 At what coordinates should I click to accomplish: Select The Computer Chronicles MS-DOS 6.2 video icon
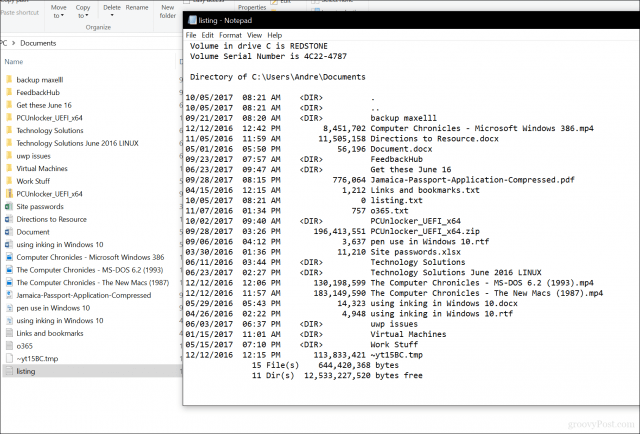(x=9, y=269)
